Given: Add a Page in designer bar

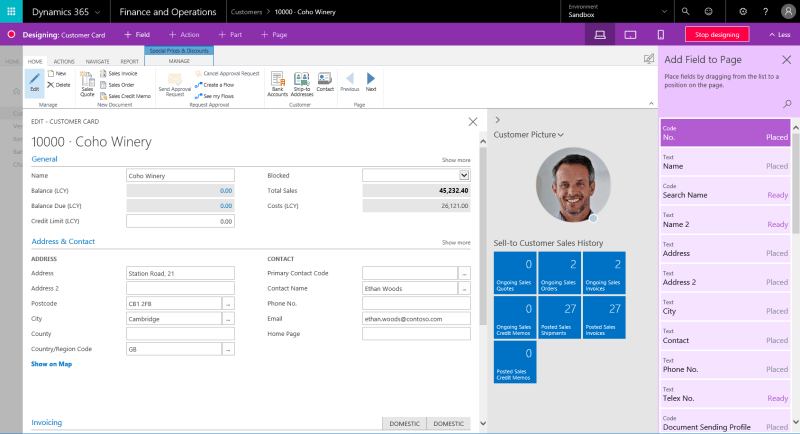Looking at the screenshot, I should 274,35.
